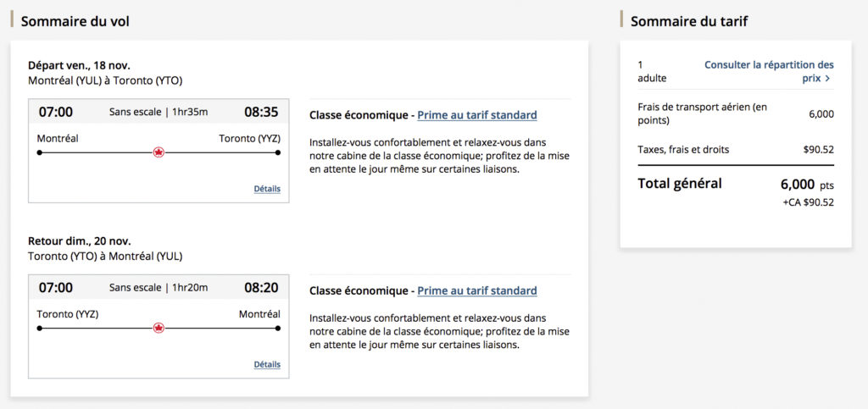
Task: Click the 08:35 arrival time
Action: click(x=261, y=112)
